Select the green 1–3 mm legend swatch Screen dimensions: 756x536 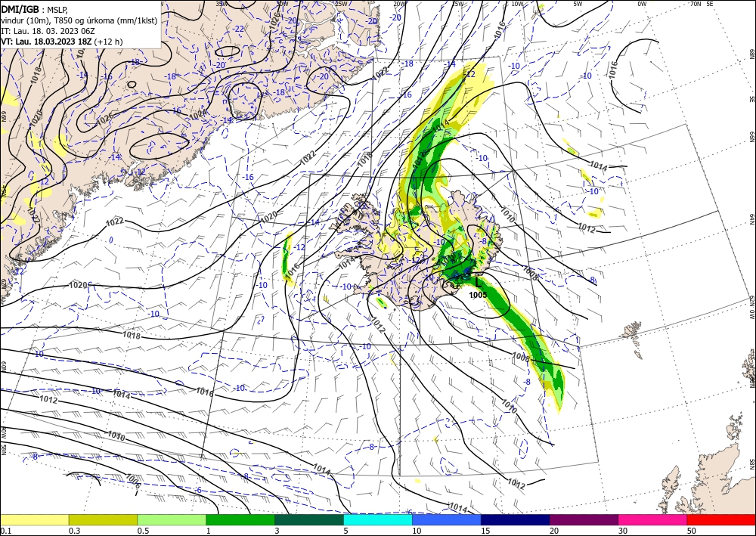point(240,519)
